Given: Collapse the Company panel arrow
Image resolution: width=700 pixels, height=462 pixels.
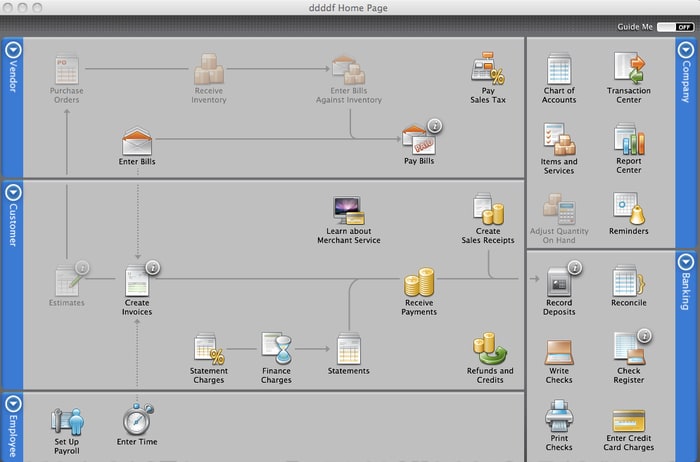Looking at the screenshot, I should click(x=686, y=50).
